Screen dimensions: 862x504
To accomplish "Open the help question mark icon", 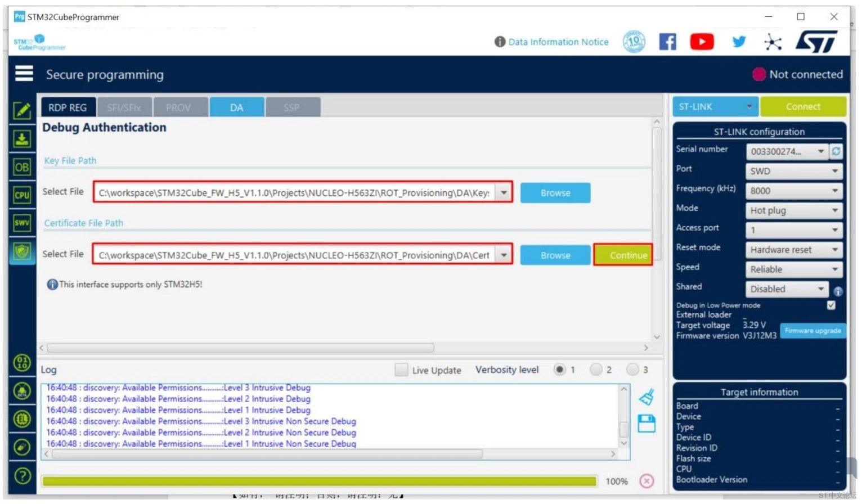I will [22, 476].
